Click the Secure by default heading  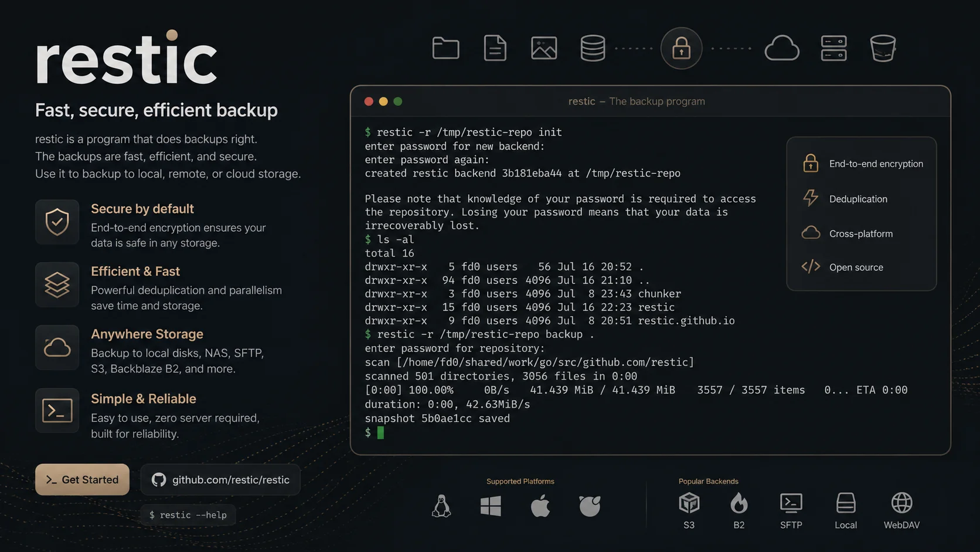click(x=142, y=209)
